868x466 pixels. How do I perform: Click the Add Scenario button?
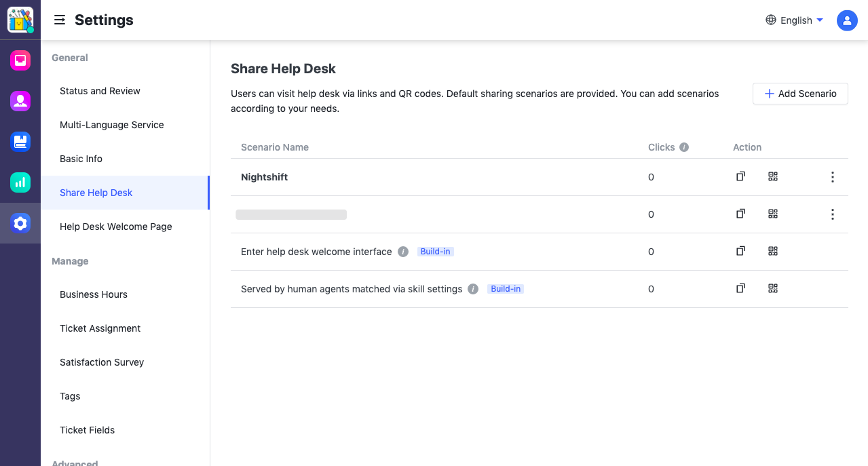click(800, 94)
